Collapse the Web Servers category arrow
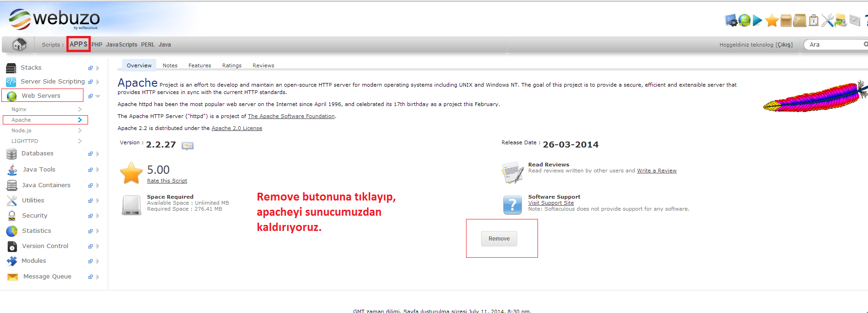This screenshot has width=868, height=313. coord(98,96)
